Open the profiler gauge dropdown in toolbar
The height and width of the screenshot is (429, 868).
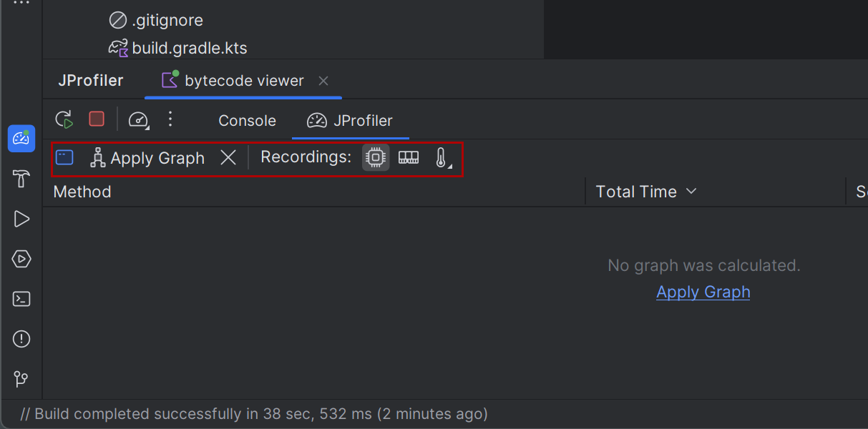pos(138,119)
